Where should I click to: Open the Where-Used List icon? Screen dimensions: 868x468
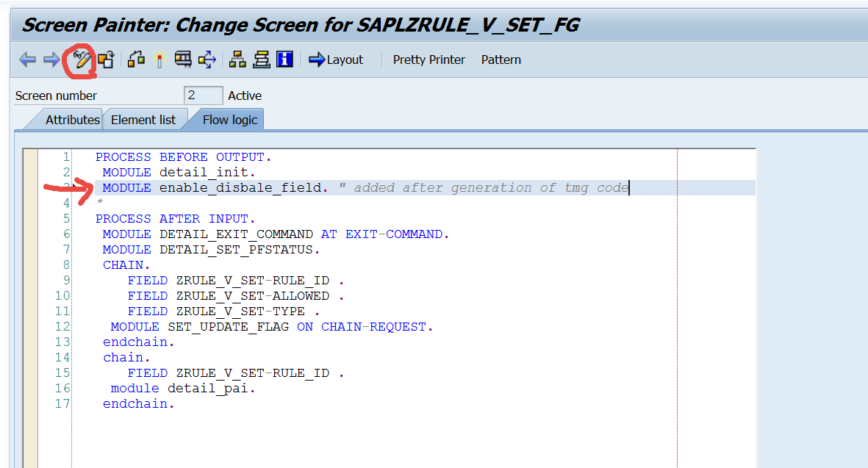[207, 60]
